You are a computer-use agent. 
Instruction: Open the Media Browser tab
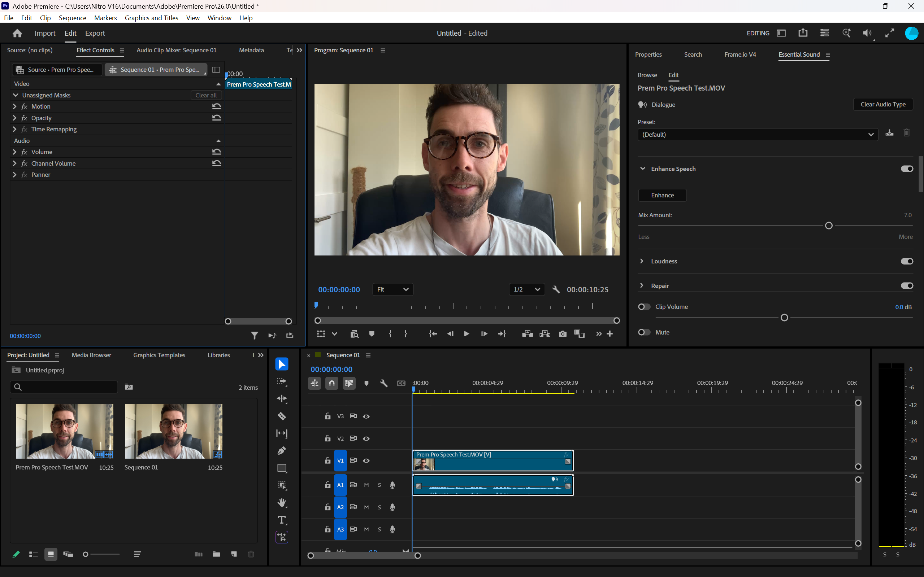click(x=91, y=355)
